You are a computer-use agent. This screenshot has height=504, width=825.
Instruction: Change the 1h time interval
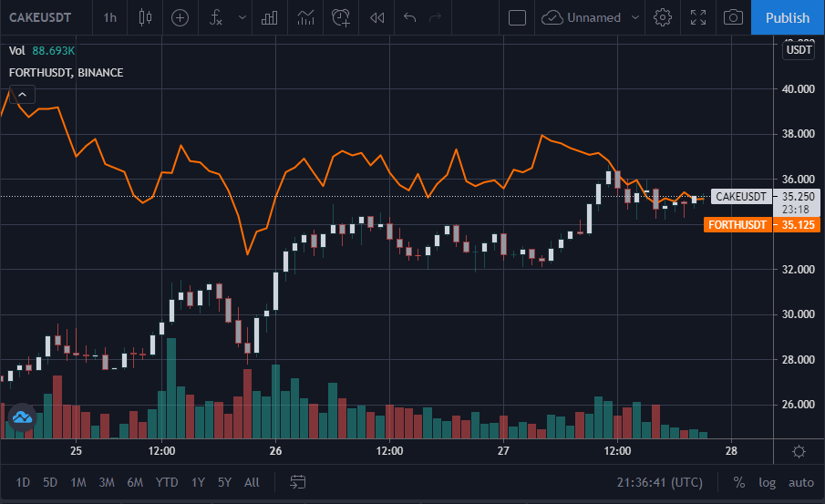coord(110,18)
